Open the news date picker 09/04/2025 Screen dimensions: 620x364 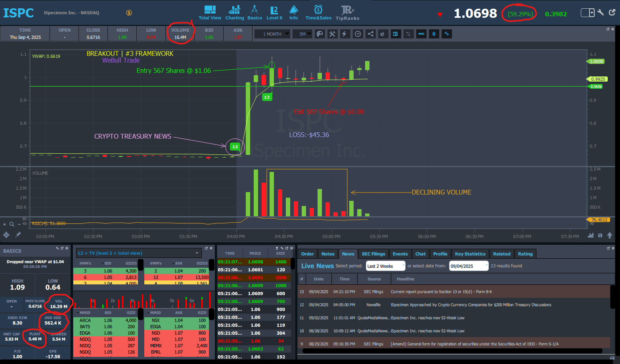[x=469, y=266]
